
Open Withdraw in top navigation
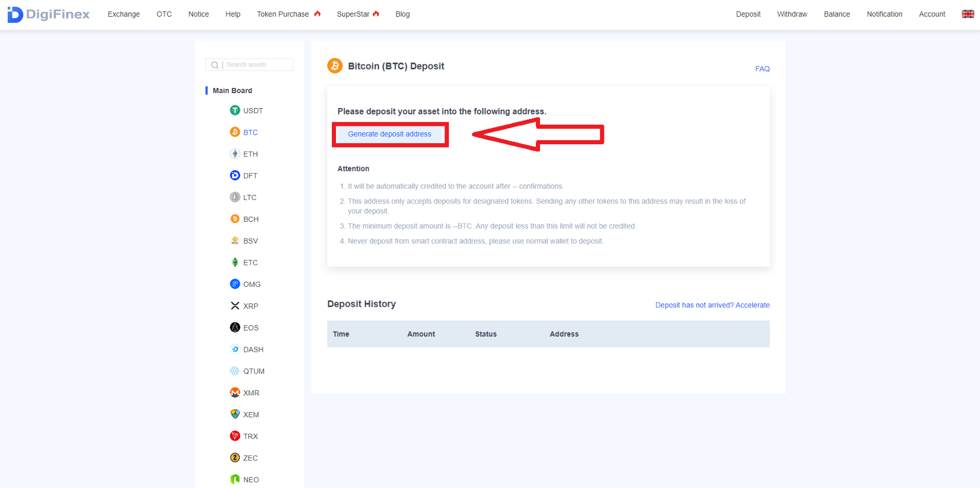(792, 14)
